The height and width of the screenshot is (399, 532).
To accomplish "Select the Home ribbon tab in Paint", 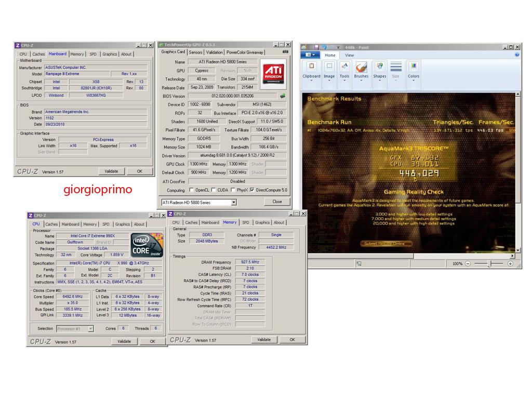I will [x=330, y=55].
